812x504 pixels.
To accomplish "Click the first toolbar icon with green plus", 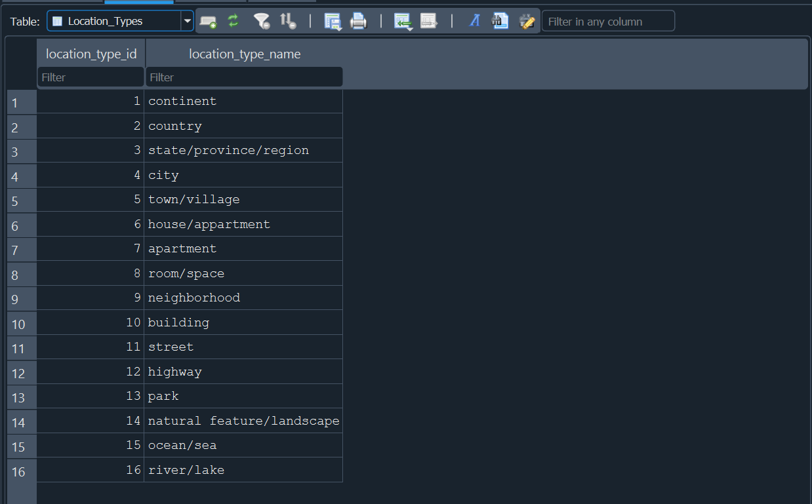I will (x=208, y=22).
